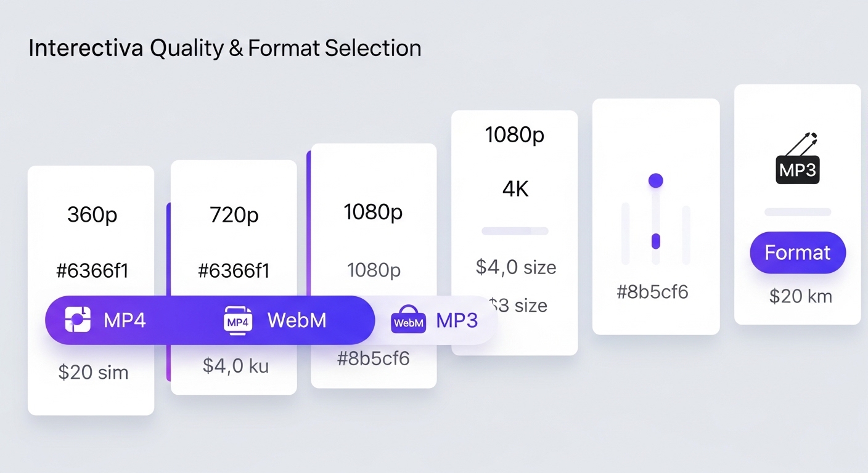This screenshot has width=868, height=473.
Task: Toggle the 720p quality card
Action: click(x=234, y=215)
